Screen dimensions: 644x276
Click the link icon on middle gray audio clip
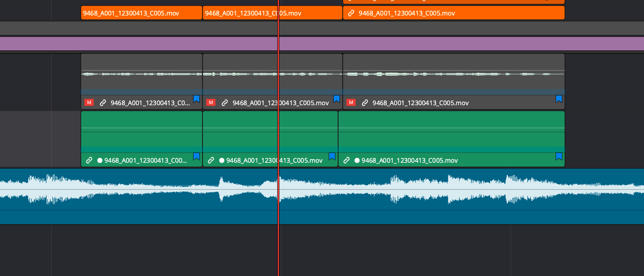225,103
